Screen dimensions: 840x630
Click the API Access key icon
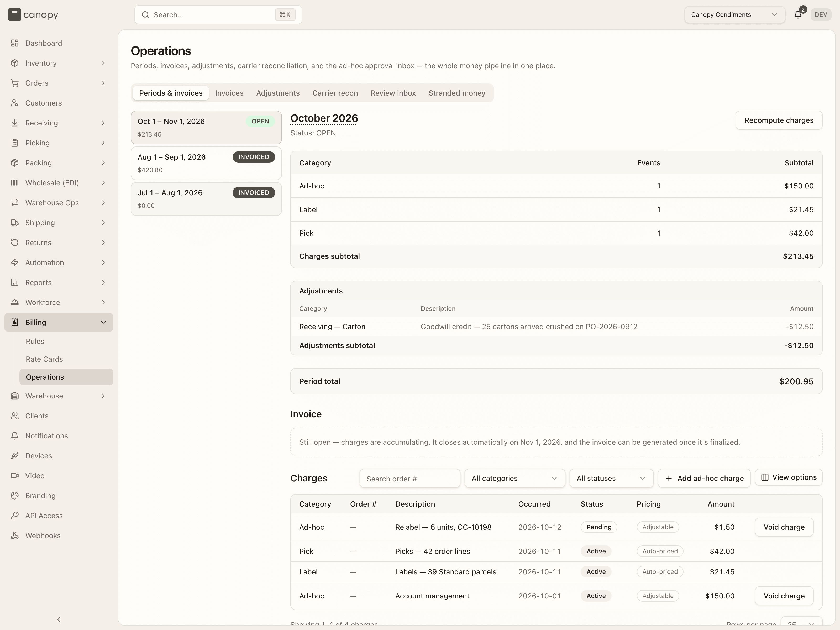[x=15, y=515]
